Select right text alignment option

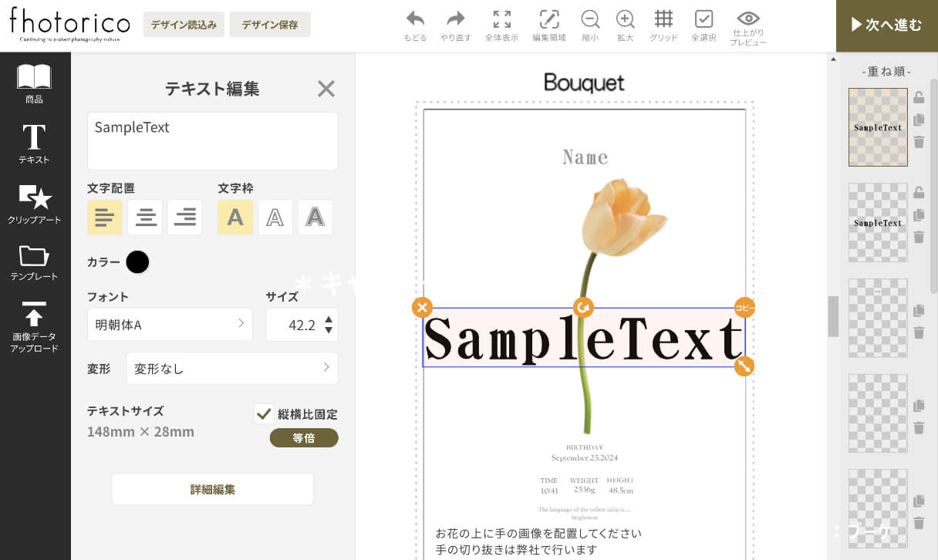[185, 218]
